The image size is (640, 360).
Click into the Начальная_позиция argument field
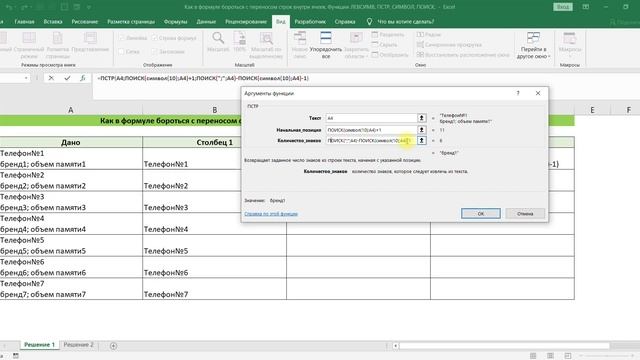click(371, 130)
